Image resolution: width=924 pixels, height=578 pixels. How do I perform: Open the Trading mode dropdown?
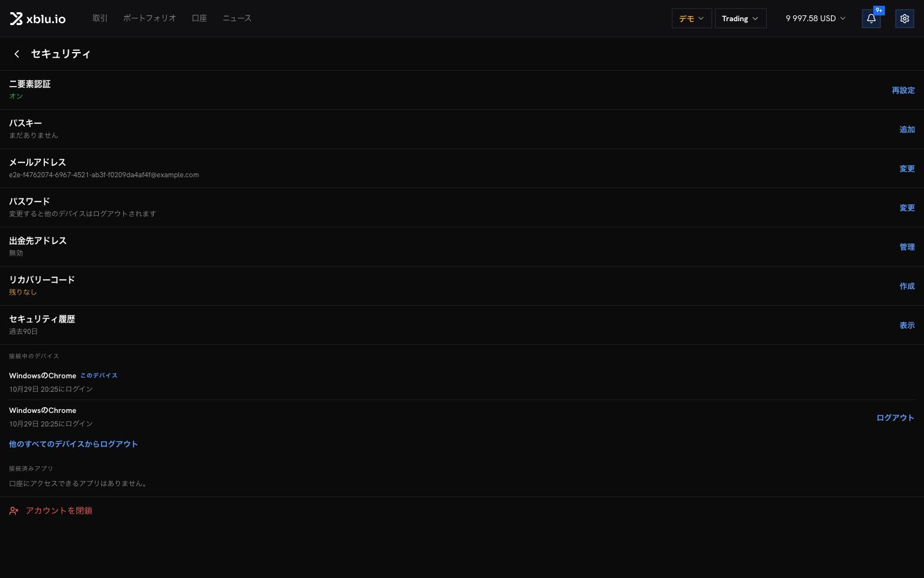tap(740, 19)
